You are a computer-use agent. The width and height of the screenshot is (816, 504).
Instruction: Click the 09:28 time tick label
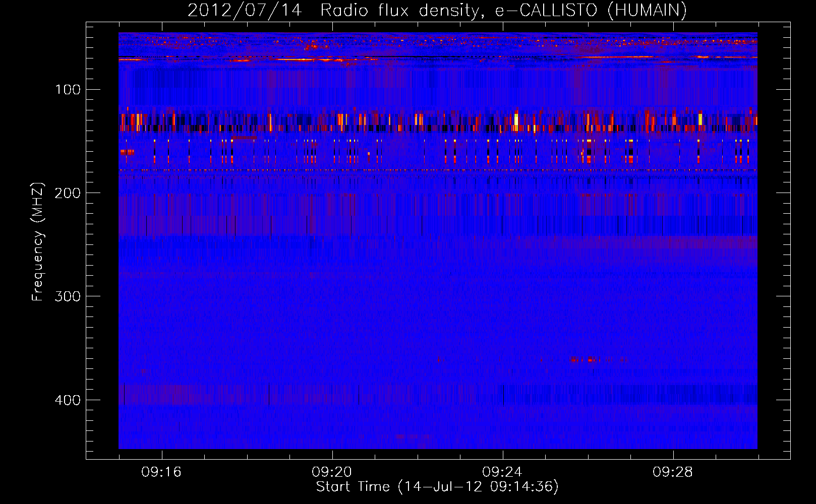[673, 472]
